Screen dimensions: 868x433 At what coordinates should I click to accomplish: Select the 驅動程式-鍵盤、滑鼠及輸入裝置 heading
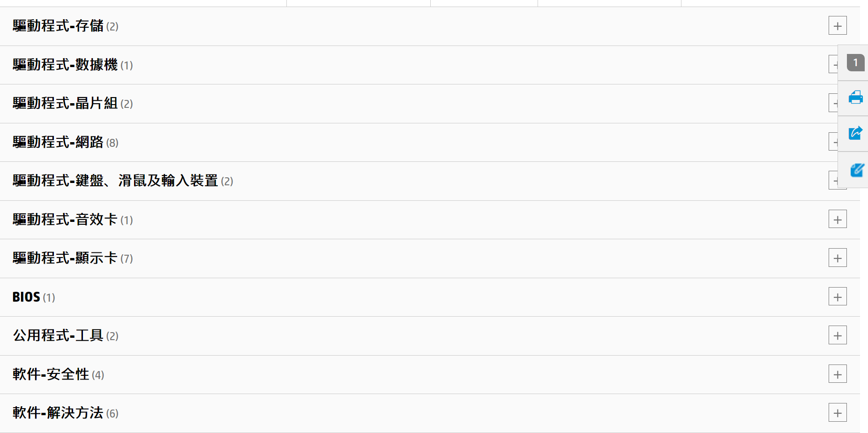click(115, 181)
